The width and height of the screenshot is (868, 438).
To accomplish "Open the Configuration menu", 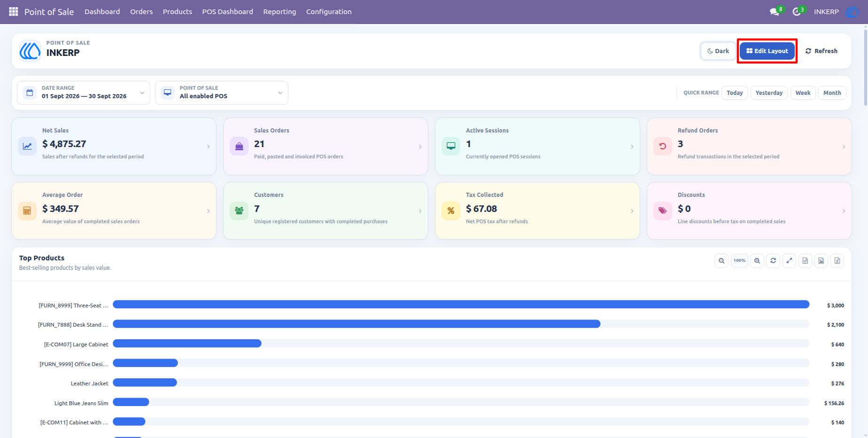I will click(329, 12).
